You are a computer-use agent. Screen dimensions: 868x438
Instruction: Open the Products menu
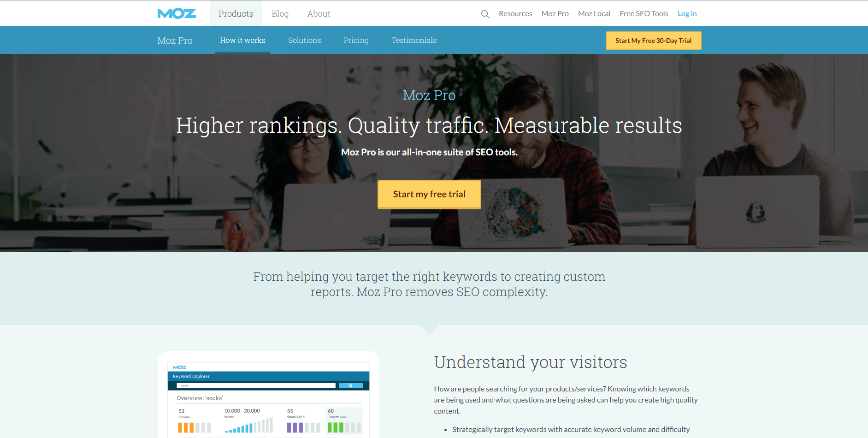tap(236, 14)
